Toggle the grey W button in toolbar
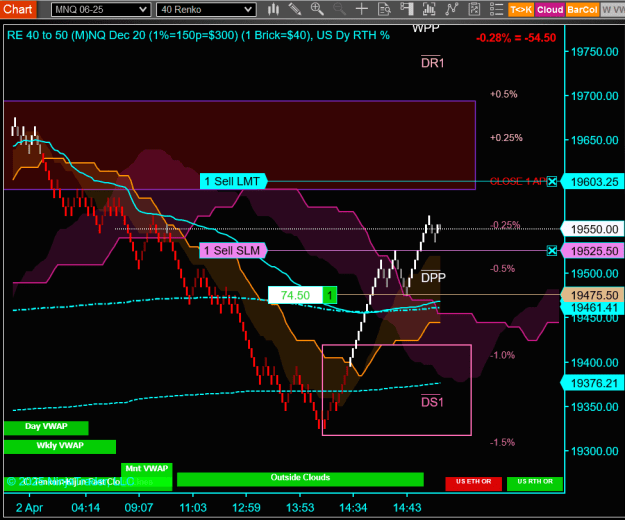The width and height of the screenshot is (625, 520). tap(612, 10)
